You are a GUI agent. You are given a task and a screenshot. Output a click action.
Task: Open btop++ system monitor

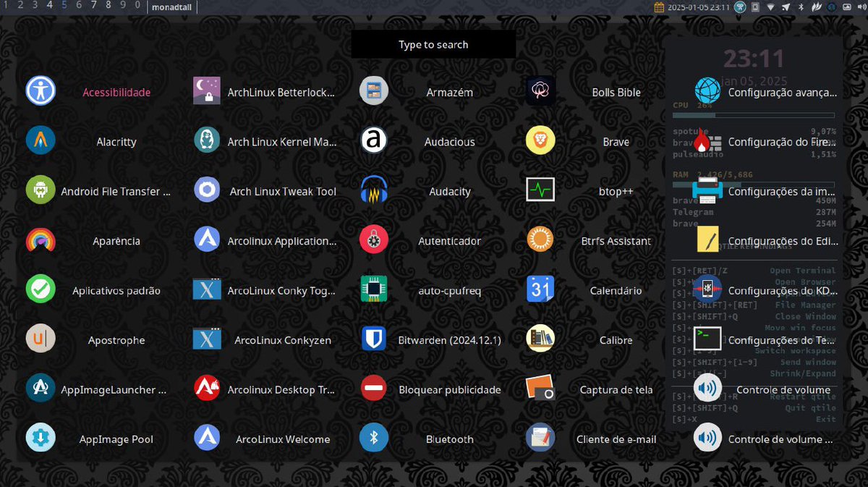(540, 191)
